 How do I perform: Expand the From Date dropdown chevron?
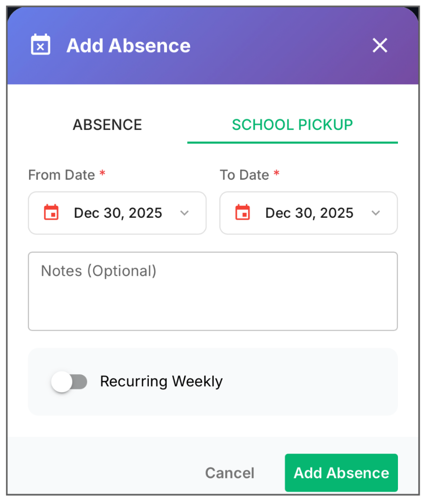coord(184,213)
